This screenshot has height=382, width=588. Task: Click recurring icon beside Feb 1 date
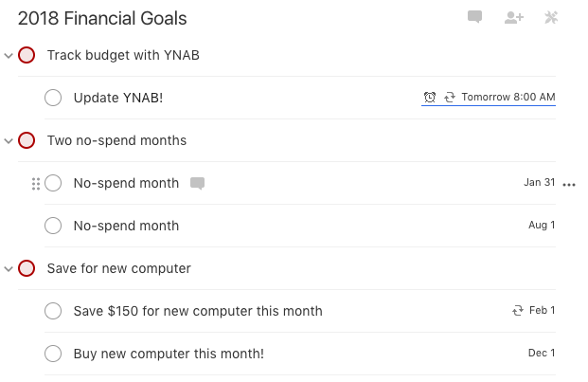coord(518,311)
